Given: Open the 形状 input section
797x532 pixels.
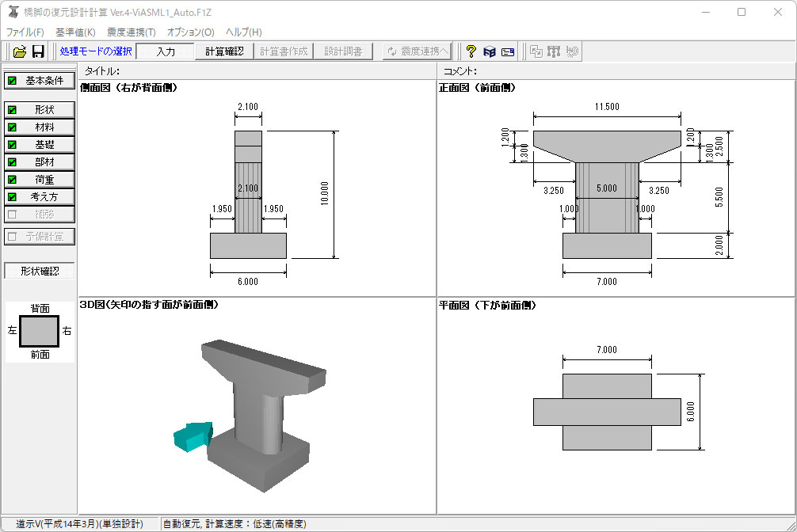Looking at the screenshot, I should click(x=40, y=109).
